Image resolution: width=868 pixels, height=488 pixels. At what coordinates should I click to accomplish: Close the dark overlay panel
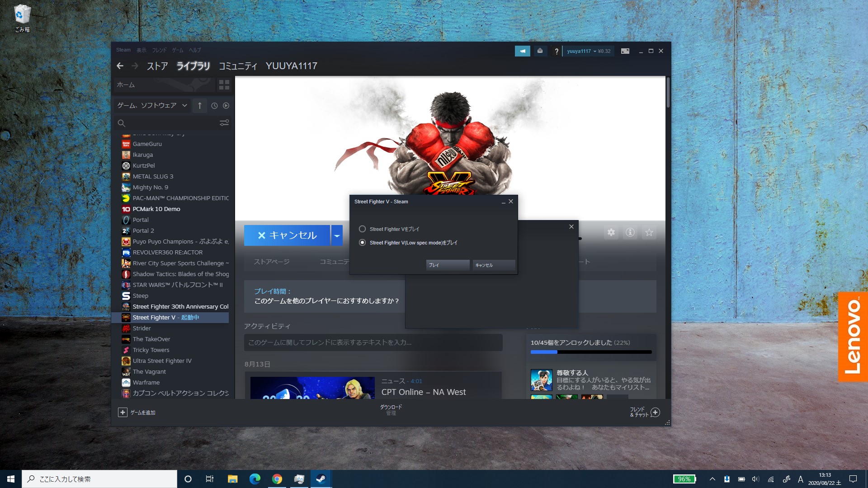tap(571, 227)
